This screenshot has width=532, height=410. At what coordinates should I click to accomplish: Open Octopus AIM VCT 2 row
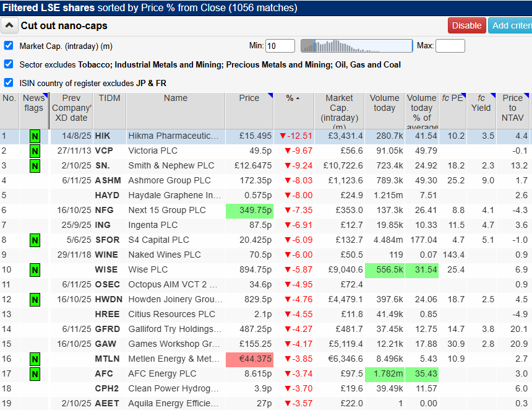point(265,285)
